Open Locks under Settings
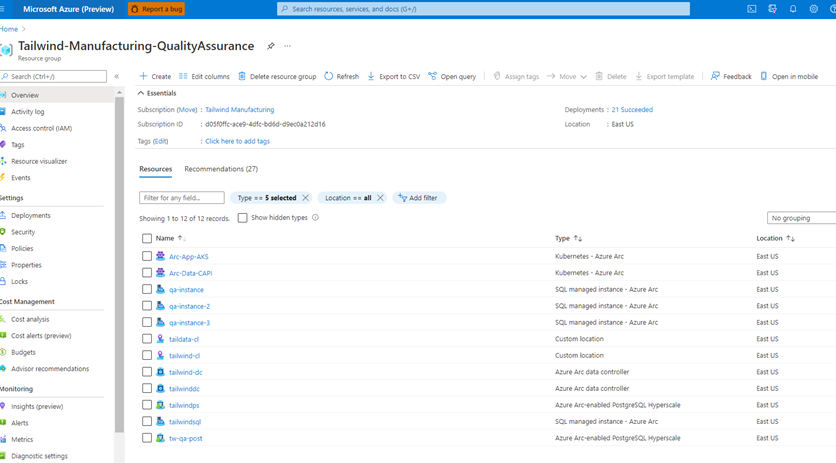This screenshot has width=836, height=463. 19,281
